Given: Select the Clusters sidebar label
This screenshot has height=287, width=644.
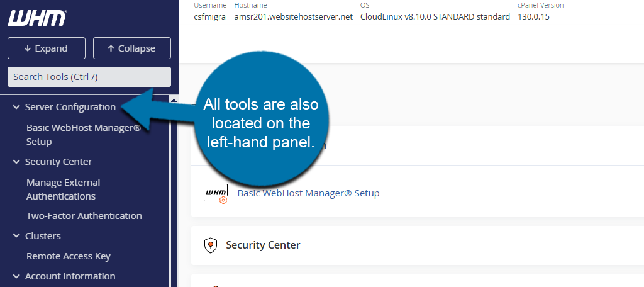Looking at the screenshot, I should click(43, 236).
